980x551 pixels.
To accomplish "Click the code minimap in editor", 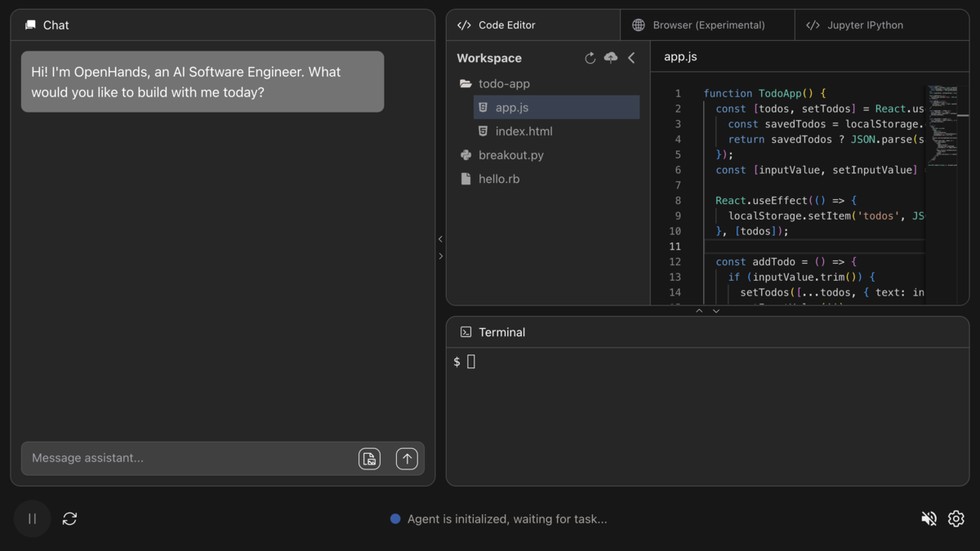I will tap(942, 127).
